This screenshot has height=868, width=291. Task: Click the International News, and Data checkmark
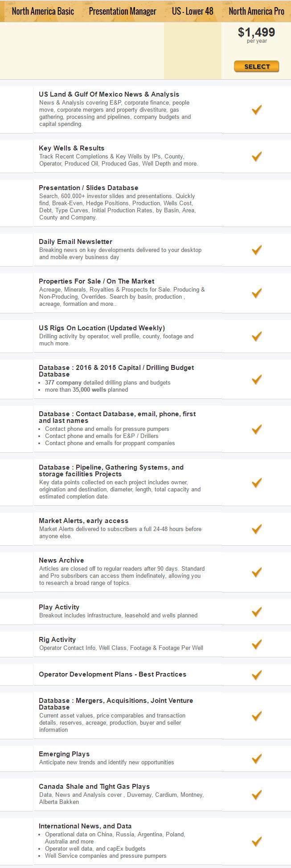click(257, 841)
